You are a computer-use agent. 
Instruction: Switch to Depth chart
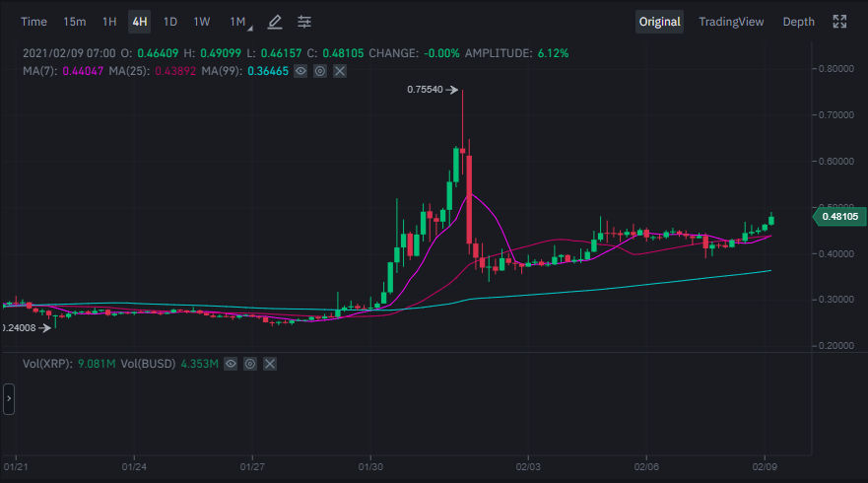[798, 22]
